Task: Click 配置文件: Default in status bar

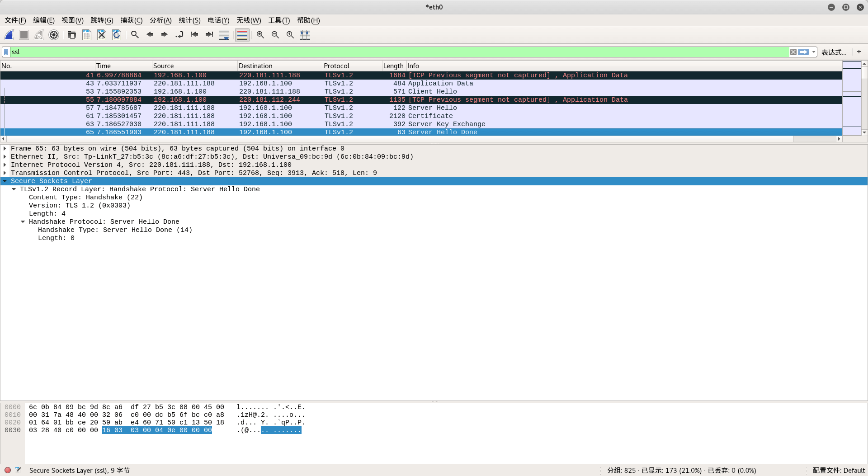Action: tap(839, 470)
